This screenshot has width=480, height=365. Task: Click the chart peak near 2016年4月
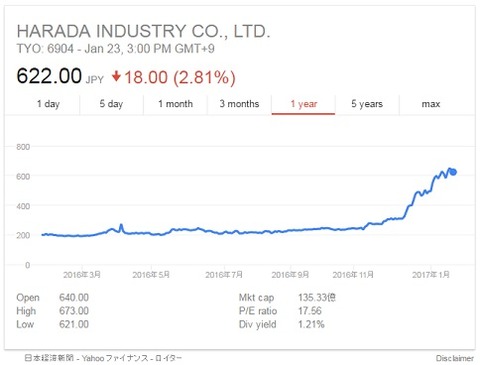[x=121, y=226]
